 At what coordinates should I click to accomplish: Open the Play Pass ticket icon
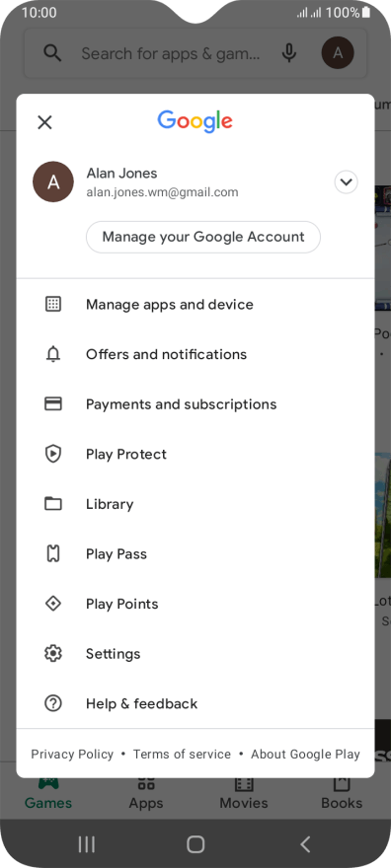pyautogui.click(x=53, y=553)
